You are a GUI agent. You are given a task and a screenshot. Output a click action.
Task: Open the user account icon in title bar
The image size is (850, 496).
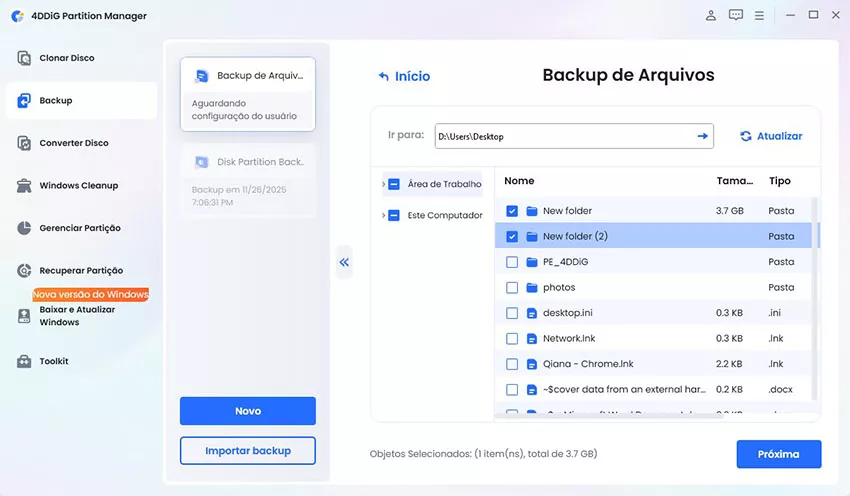pos(711,15)
